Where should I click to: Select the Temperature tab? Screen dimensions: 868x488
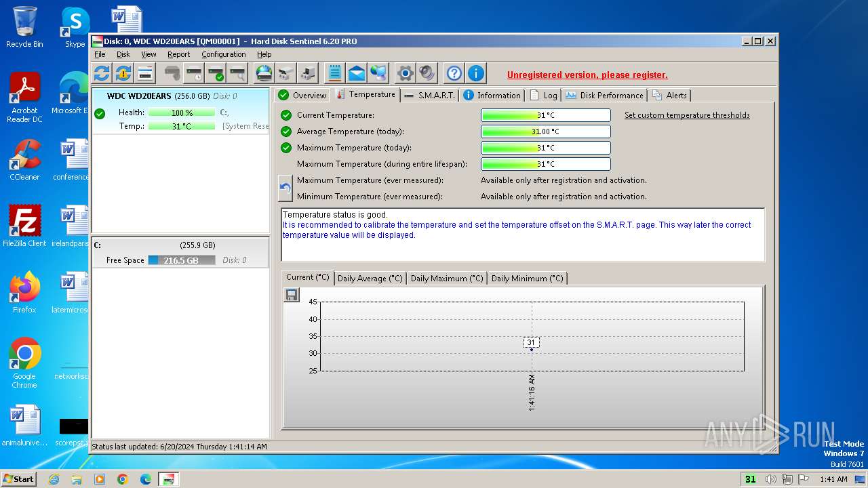365,94
